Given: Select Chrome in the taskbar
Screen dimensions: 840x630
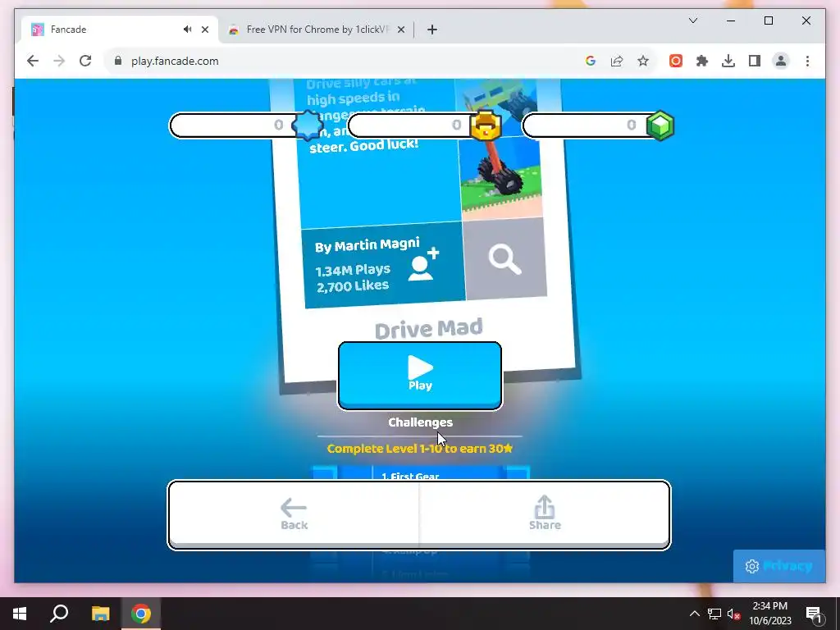Looking at the screenshot, I should coord(141,614).
